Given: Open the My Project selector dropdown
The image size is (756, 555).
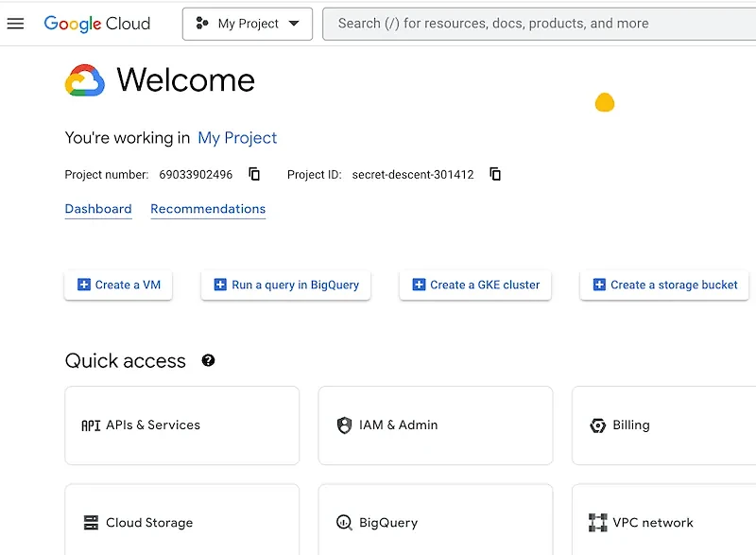Looking at the screenshot, I should [248, 24].
